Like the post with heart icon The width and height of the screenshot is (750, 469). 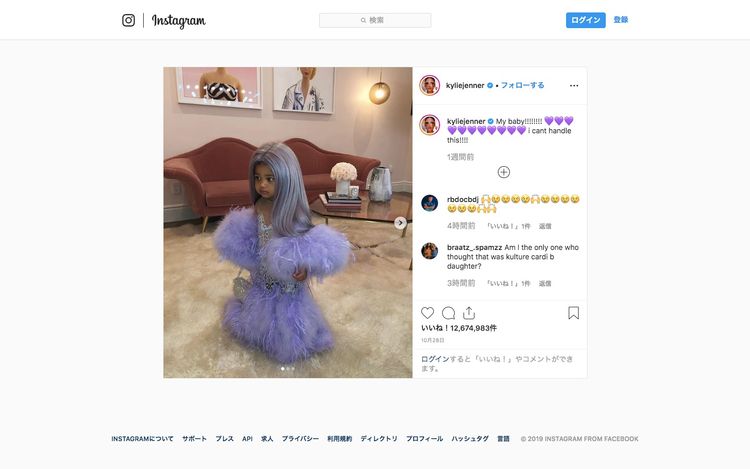pyautogui.click(x=427, y=313)
